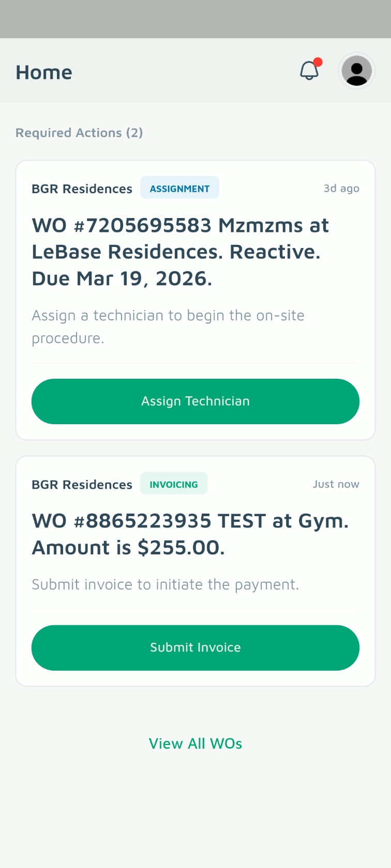Click BGR Residences on the invoicing card
The image size is (391, 868).
click(x=82, y=485)
